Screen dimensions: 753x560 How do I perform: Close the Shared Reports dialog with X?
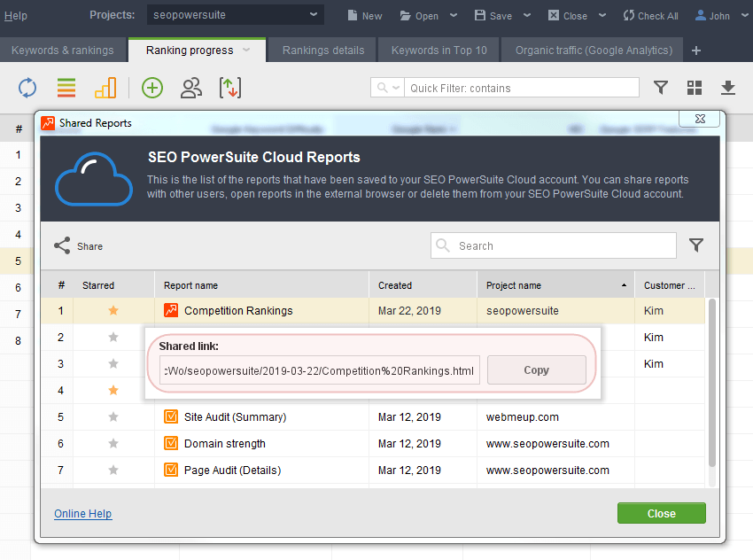[700, 119]
